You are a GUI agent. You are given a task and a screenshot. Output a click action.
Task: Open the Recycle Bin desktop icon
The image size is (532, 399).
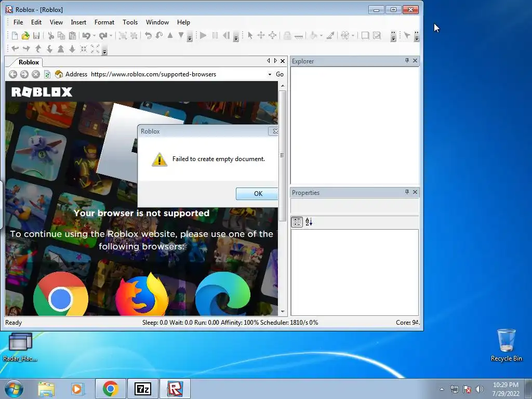tap(506, 345)
